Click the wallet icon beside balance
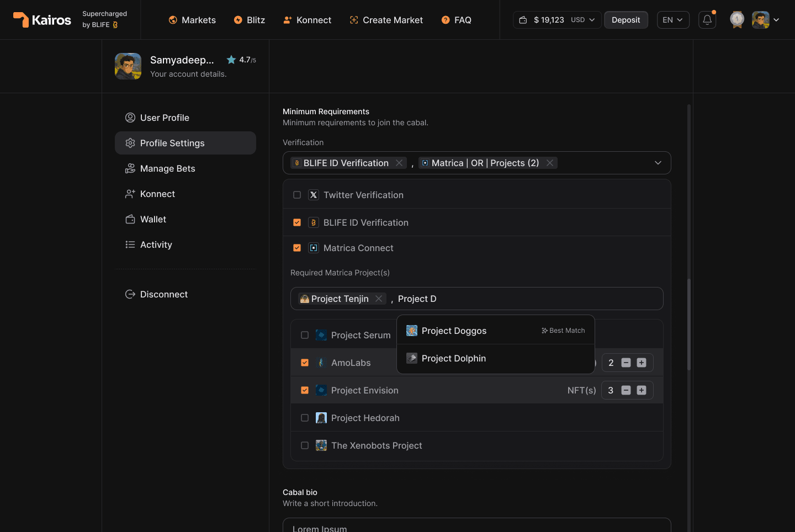This screenshot has height=532, width=795. (x=523, y=20)
